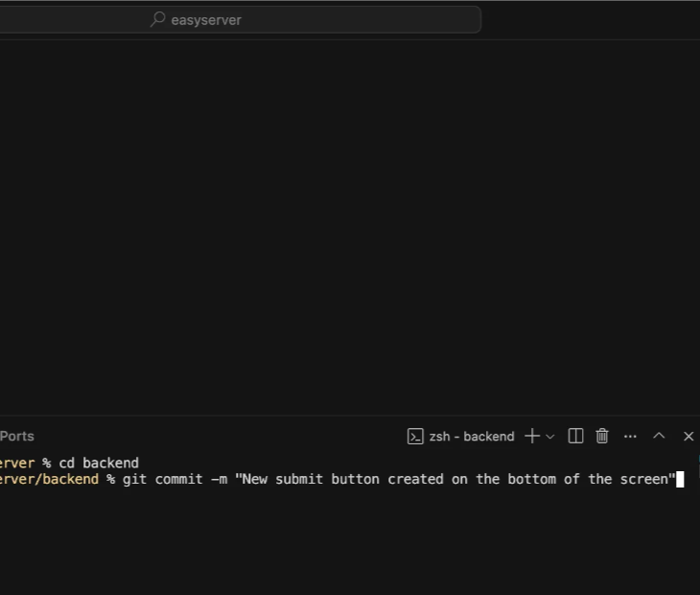Open the launch profile dropdown chevron
This screenshot has height=595, width=700.
[550, 437]
